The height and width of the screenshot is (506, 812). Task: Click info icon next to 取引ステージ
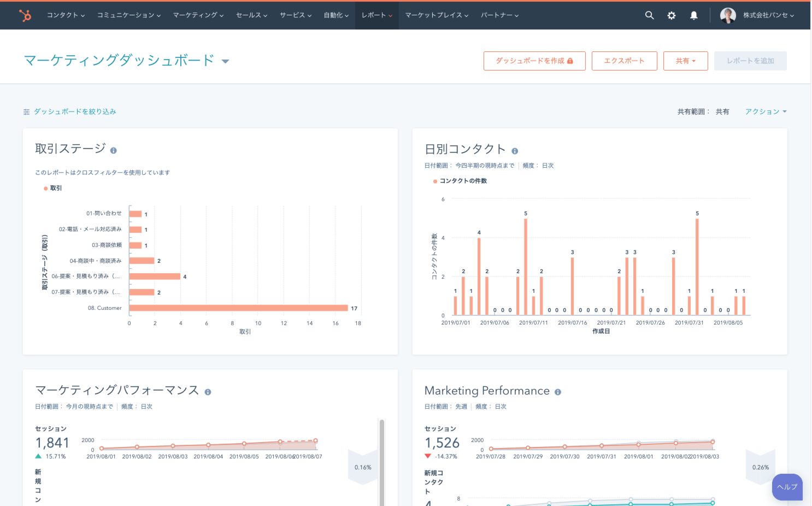(x=114, y=151)
